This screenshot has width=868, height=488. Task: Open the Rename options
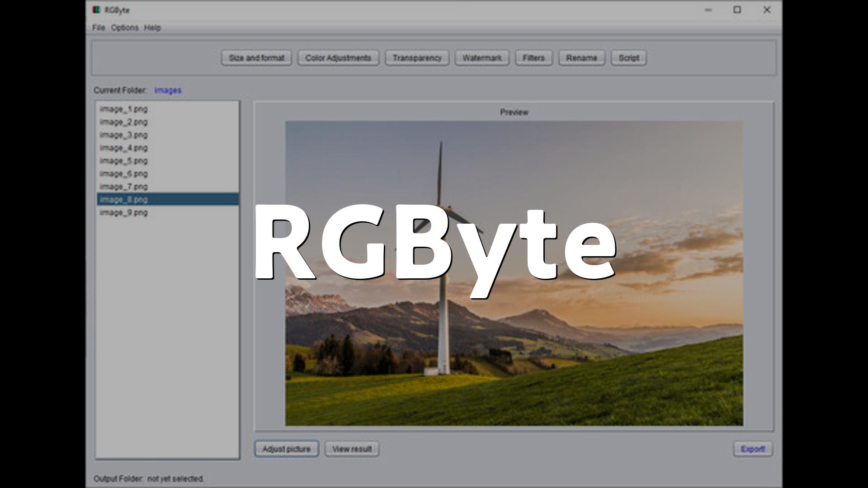(582, 58)
